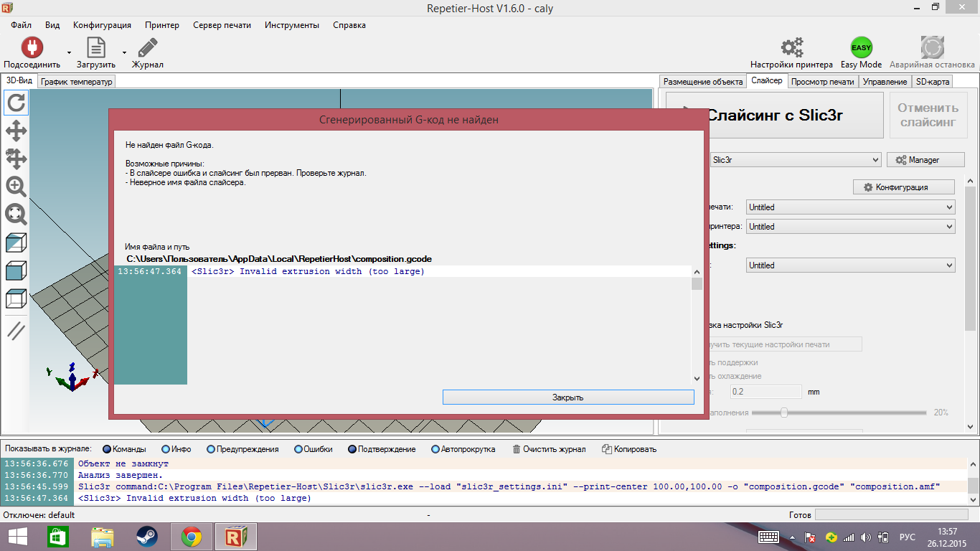This screenshot has height=551, width=980.
Task: Toggle Easy Mode green icon
Action: pyautogui.click(x=861, y=47)
